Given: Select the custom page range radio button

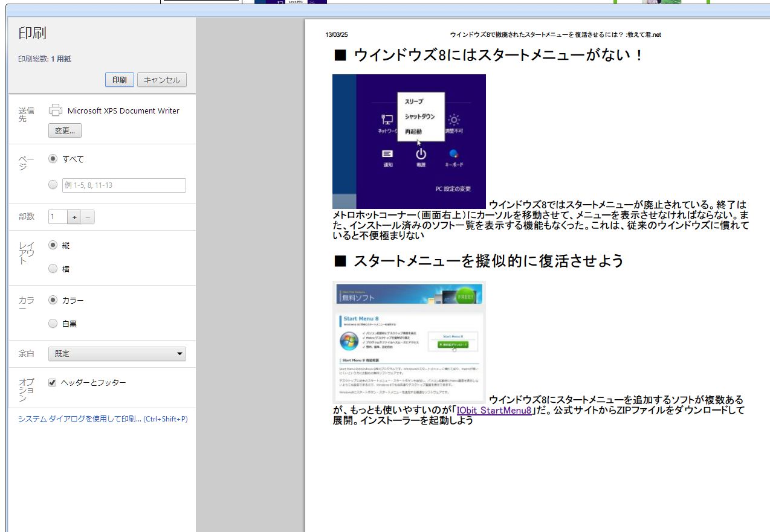Looking at the screenshot, I should tap(53, 185).
